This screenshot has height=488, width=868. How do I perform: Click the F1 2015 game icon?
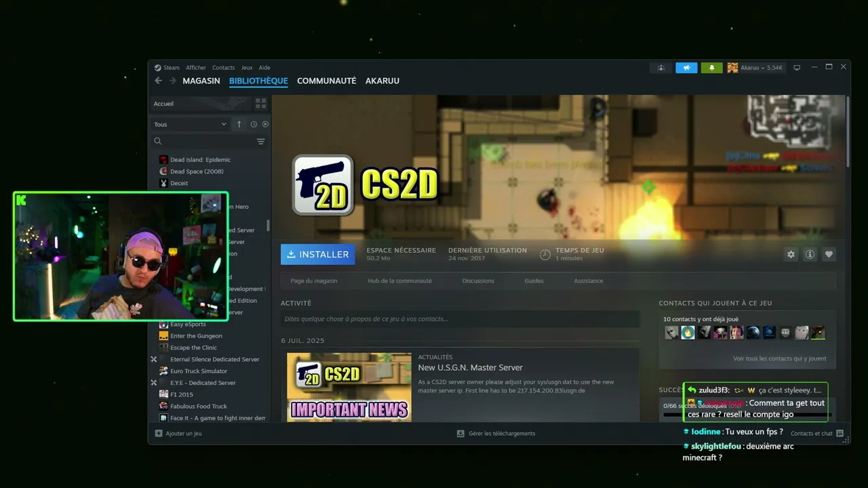[163, 394]
